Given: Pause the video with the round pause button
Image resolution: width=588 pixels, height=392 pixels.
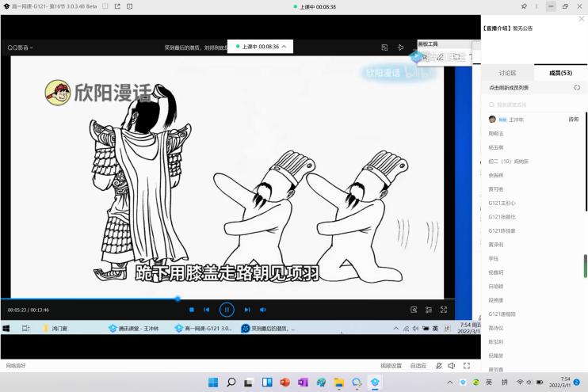Looking at the screenshot, I should pyautogui.click(x=227, y=310).
